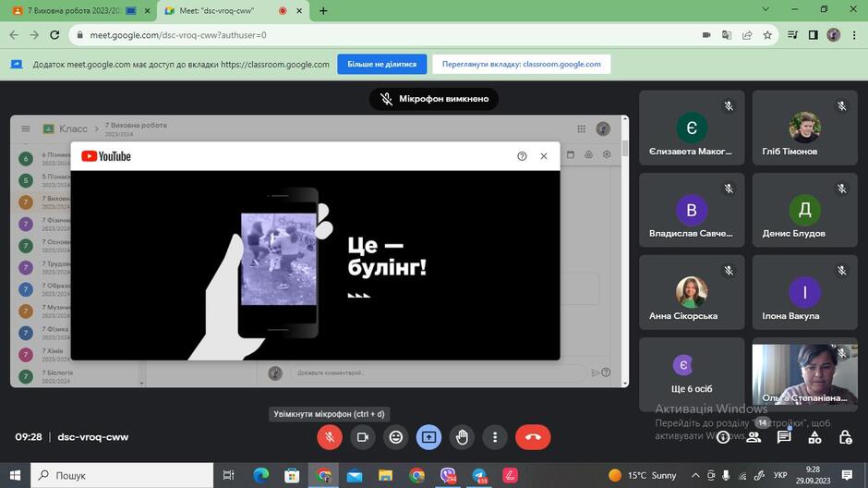This screenshot has height=488, width=868.
Task: Open the Windows taskbar search box 'Пошук'
Action: 122,475
